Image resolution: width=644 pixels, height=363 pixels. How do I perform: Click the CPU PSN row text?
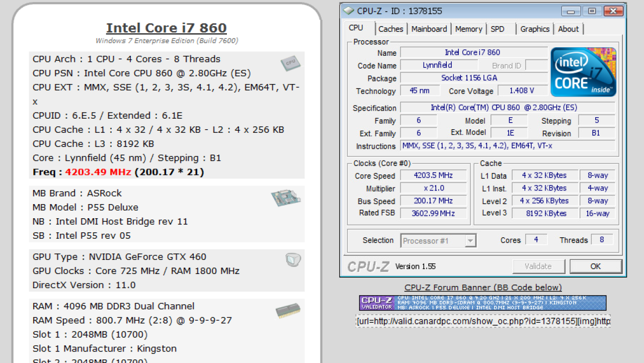click(142, 73)
